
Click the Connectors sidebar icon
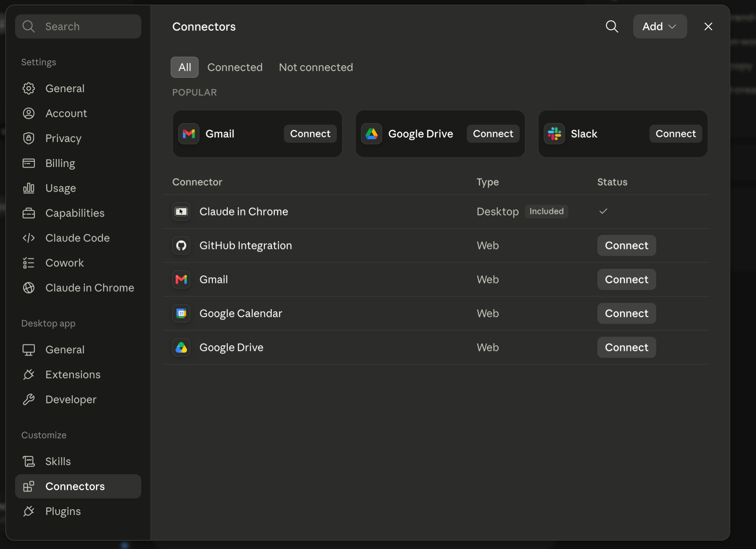[29, 486]
